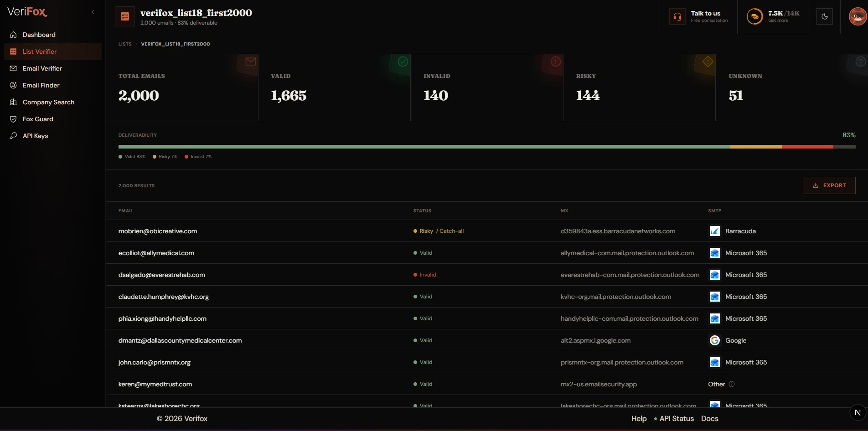Screen dimensions: 868x431
Task: Open the Help link in footer
Action: (x=639, y=418)
